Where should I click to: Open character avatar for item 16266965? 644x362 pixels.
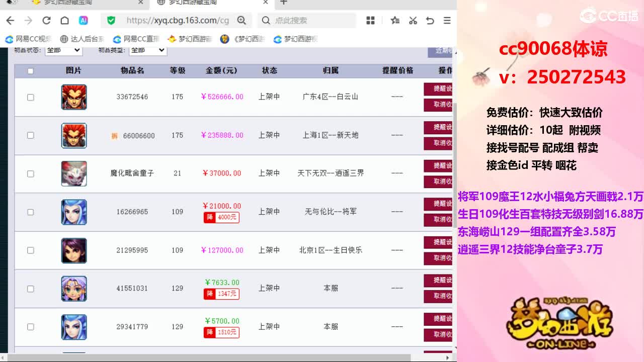click(x=74, y=212)
